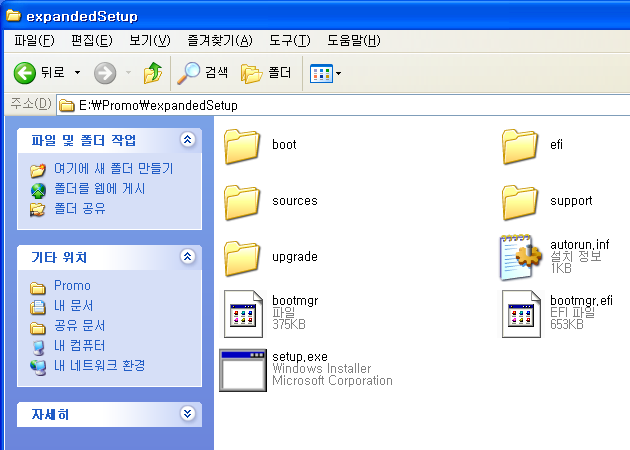Click the expandedSetup title bar folder icon
The width and height of the screenshot is (630, 450).
tap(14, 16)
